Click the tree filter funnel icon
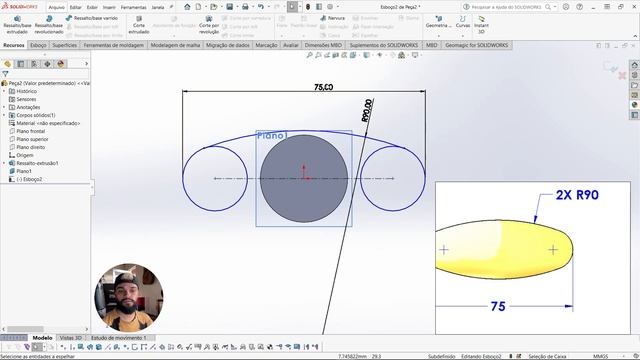 [x=5, y=74]
